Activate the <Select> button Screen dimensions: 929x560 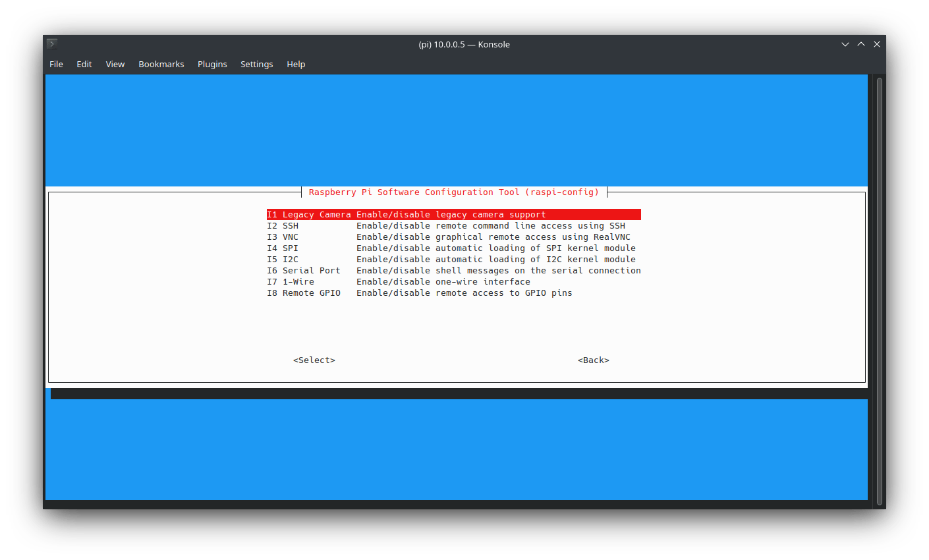pos(314,360)
